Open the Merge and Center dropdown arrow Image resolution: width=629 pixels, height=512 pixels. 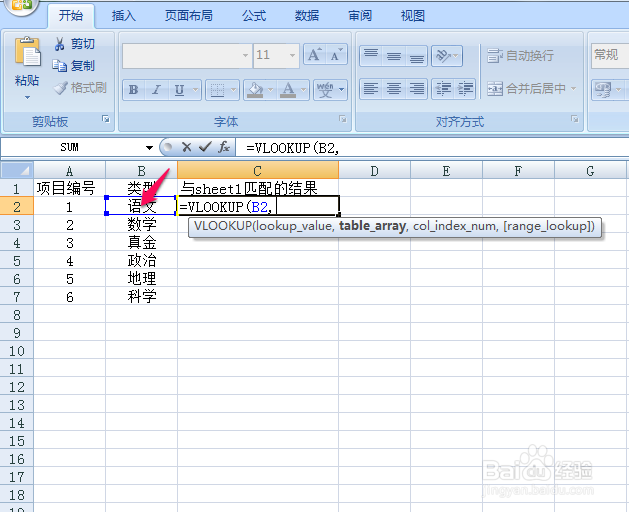[x=573, y=88]
